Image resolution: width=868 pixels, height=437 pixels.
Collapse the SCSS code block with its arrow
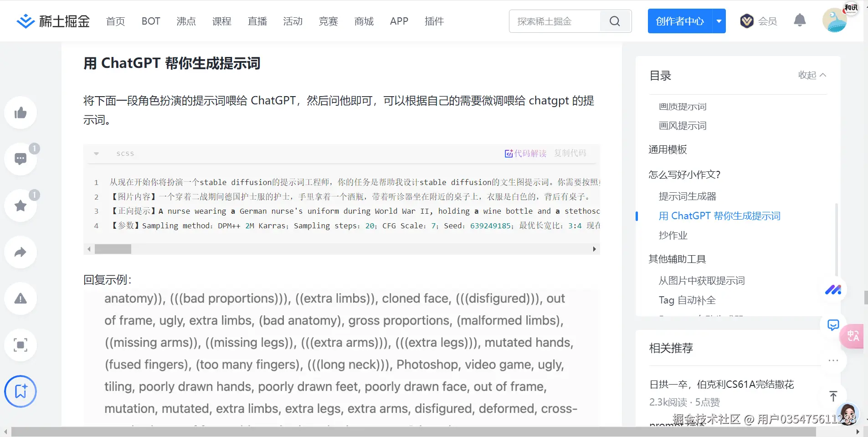click(x=96, y=154)
